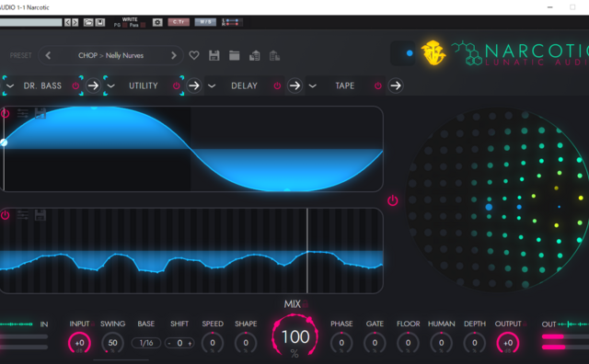589x364 pixels.
Task: Save shape with disk icon in the LFO wave panel
Action: click(x=40, y=113)
